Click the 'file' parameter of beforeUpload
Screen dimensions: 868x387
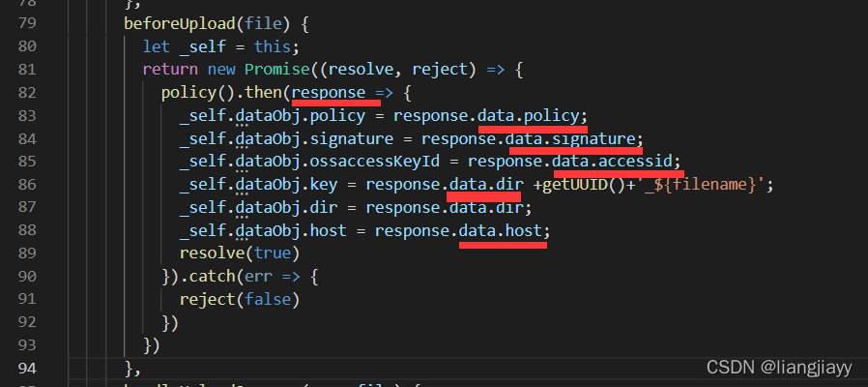[x=264, y=23]
